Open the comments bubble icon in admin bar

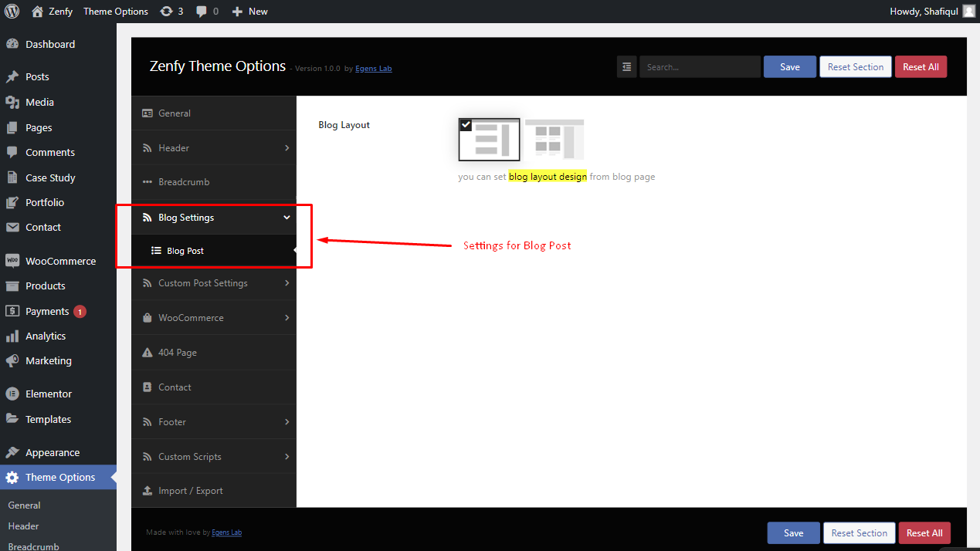[x=202, y=12]
